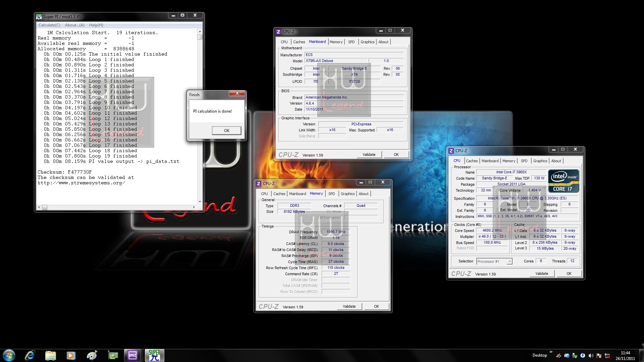This screenshot has height=362, width=644.
Task: Click the Core Speed value 4600.2 MHz
Action: (x=492, y=231)
